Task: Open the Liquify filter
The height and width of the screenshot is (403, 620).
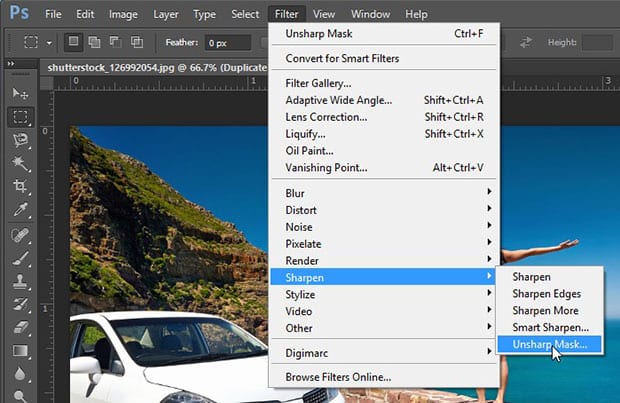Action: point(384,134)
